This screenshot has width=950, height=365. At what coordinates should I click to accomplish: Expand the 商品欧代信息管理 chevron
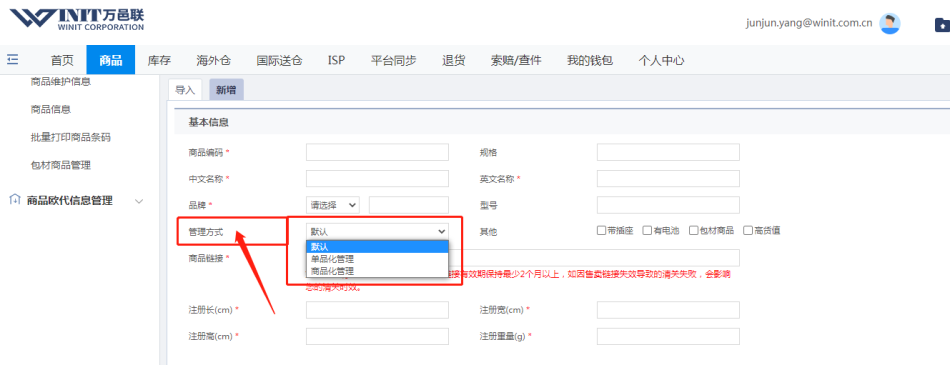[139, 201]
